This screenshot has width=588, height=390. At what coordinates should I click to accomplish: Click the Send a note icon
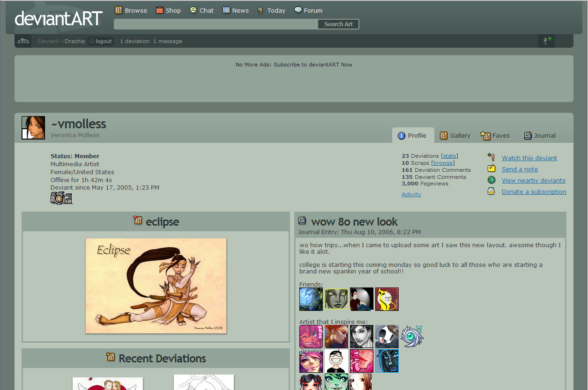[x=491, y=169]
